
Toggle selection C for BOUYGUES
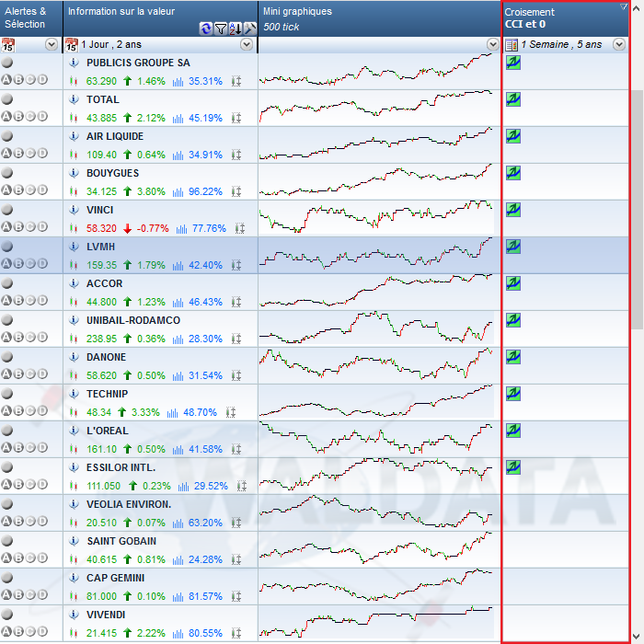click(30, 190)
